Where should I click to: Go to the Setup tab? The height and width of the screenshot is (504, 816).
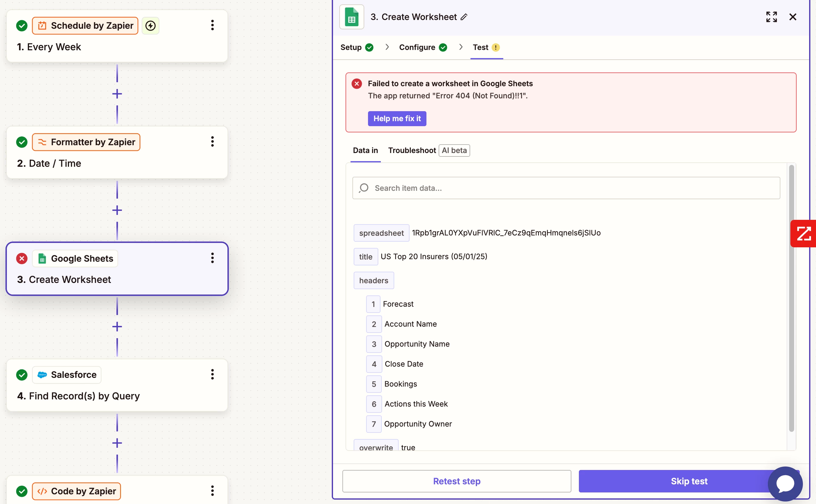point(356,47)
